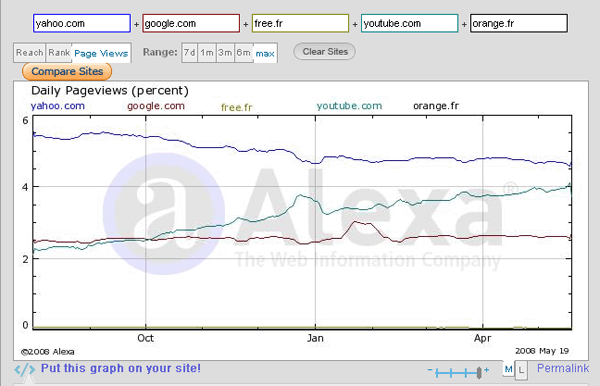The image size is (600, 386).
Task: Click the '2008 May 19' date text
Action: 542,351
